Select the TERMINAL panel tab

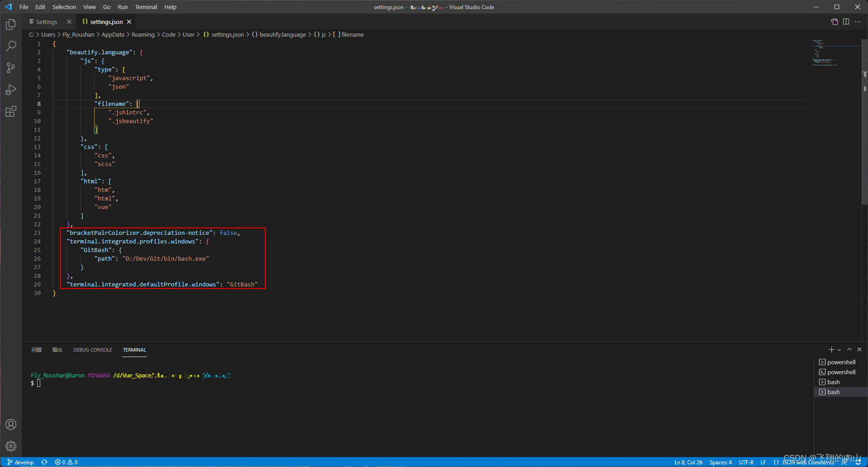(134, 350)
